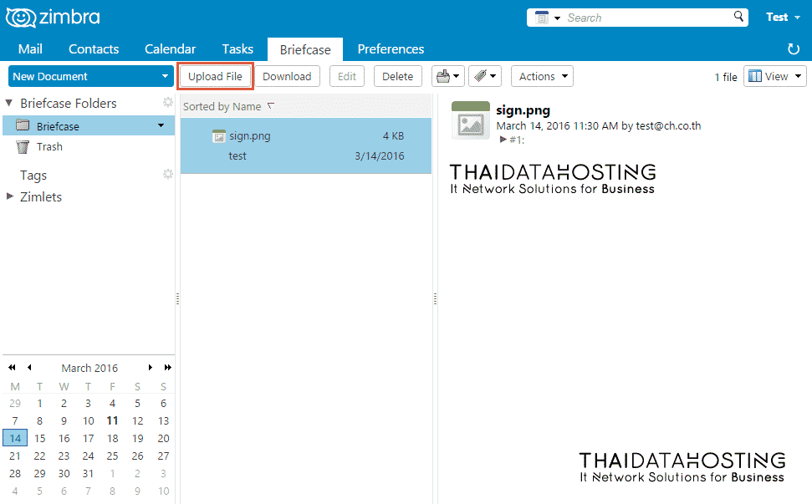Go to next year in mini calendar
The width and height of the screenshot is (812, 504).
[x=168, y=368]
